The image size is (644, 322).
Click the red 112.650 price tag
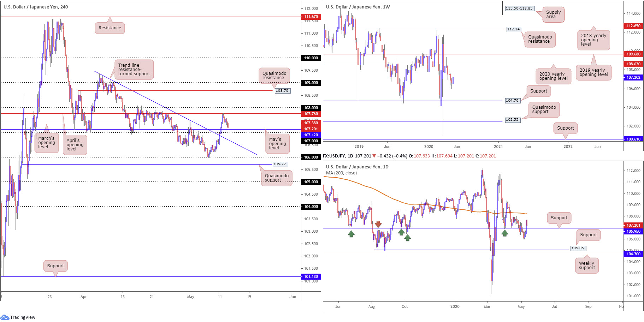pos(633,26)
